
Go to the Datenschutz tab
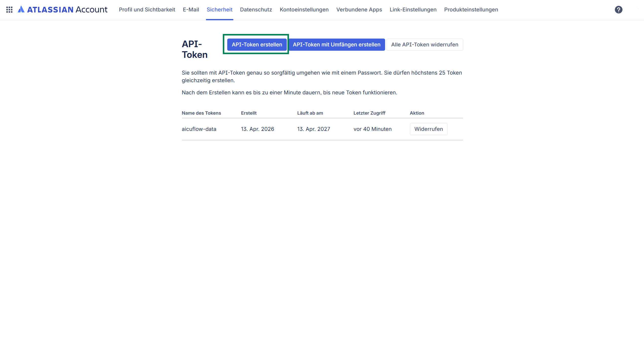pos(256,10)
